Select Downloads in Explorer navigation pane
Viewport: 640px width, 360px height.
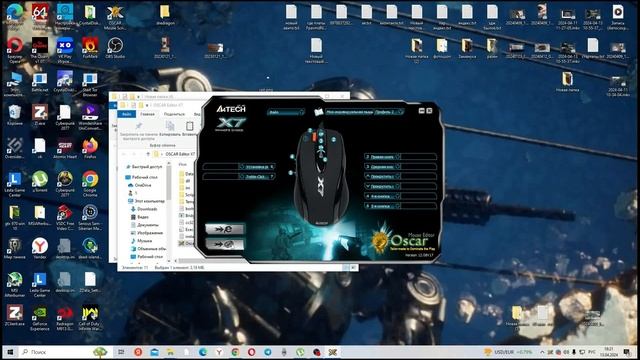pos(144,209)
